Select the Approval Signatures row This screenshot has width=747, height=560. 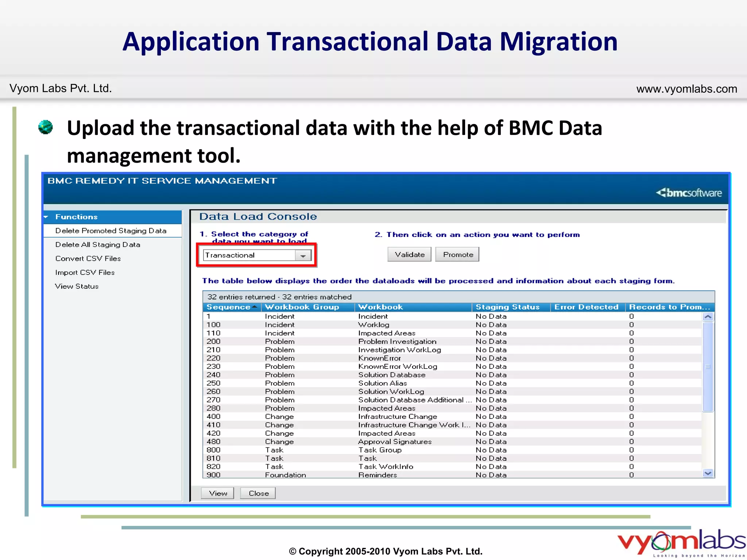pyautogui.click(x=452, y=442)
